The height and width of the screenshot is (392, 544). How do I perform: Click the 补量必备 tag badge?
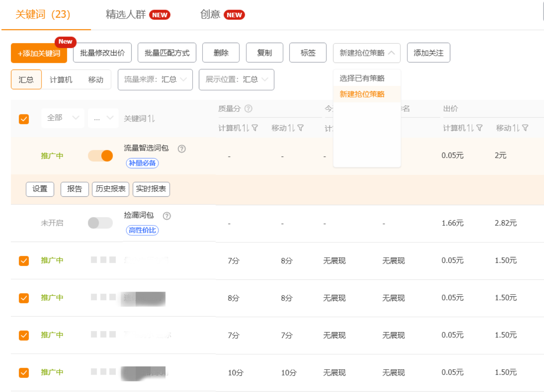[x=142, y=163]
